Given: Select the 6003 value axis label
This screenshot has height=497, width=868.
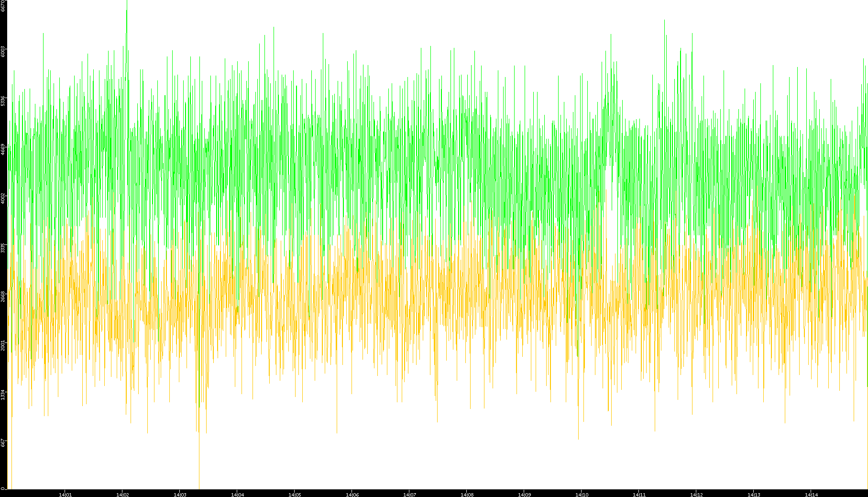Looking at the screenshot, I should tap(3, 52).
